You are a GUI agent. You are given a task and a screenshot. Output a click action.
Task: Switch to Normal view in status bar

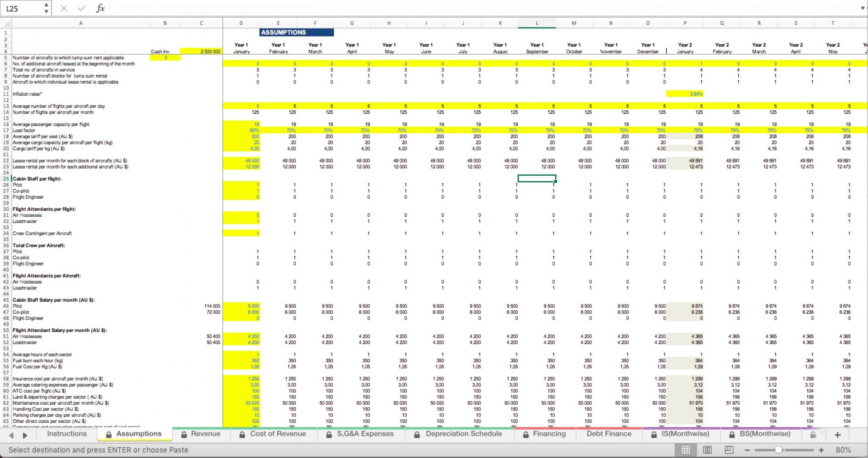pos(686,450)
